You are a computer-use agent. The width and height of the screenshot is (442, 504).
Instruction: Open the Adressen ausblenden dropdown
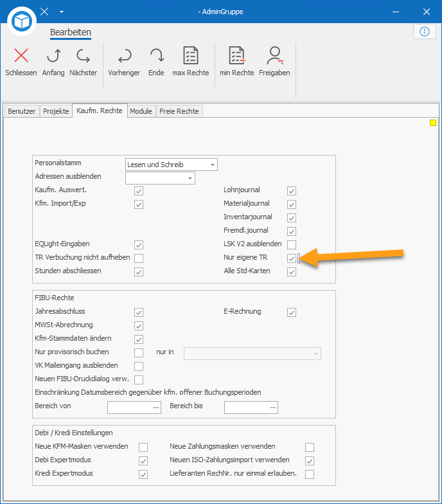click(x=160, y=178)
